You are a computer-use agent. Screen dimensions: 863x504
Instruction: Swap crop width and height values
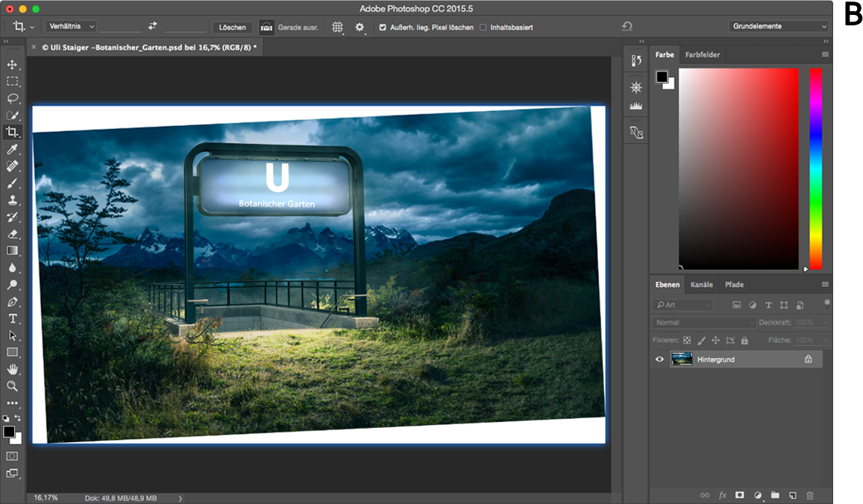tap(152, 26)
